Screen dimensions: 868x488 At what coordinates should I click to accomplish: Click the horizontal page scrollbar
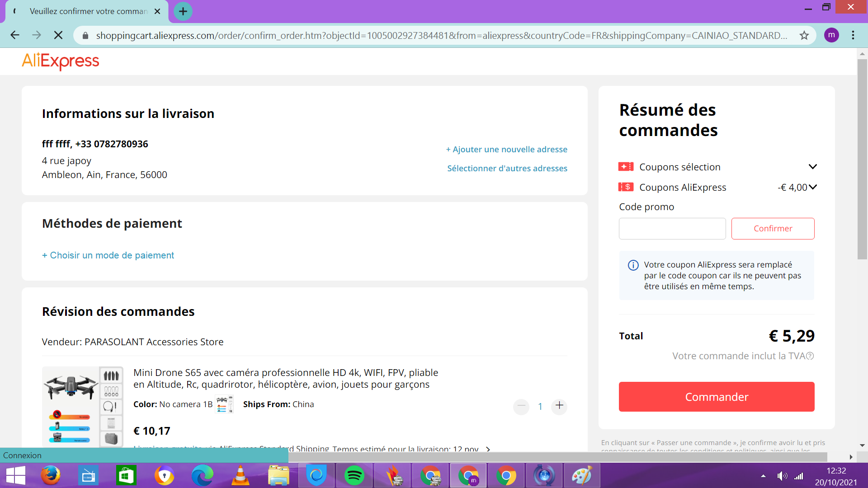[557, 457]
